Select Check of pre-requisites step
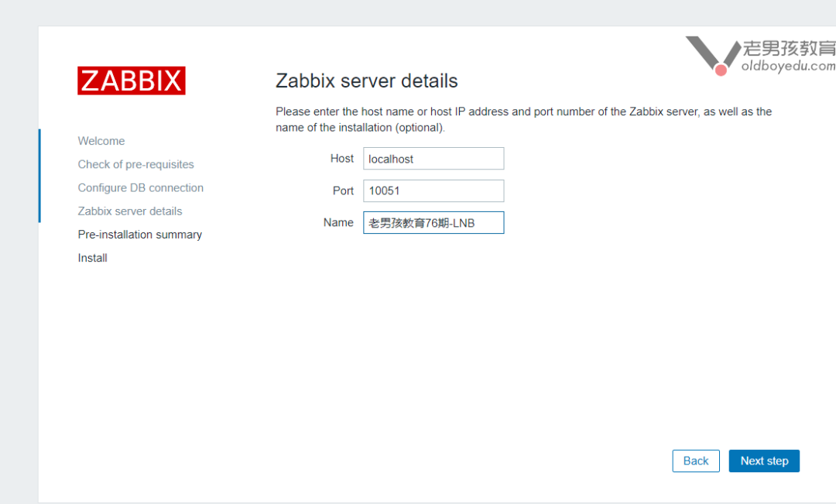This screenshot has height=504, width=836. (x=135, y=164)
